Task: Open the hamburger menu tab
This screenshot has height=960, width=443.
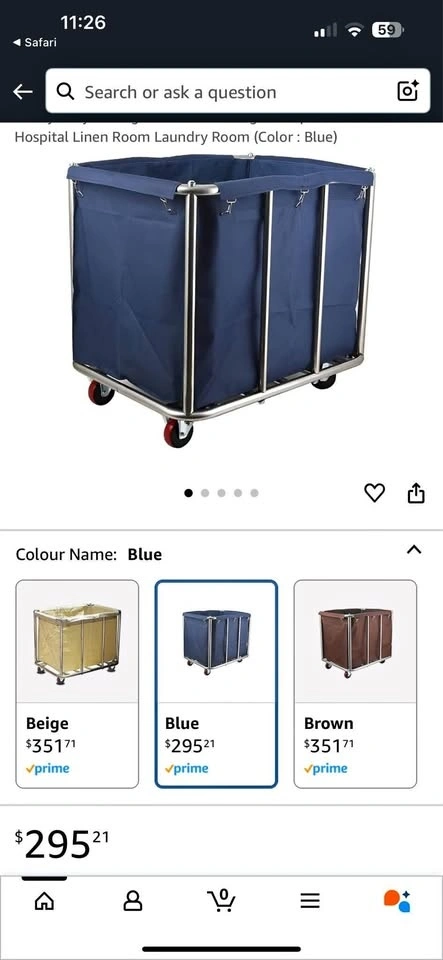Action: click(x=310, y=901)
